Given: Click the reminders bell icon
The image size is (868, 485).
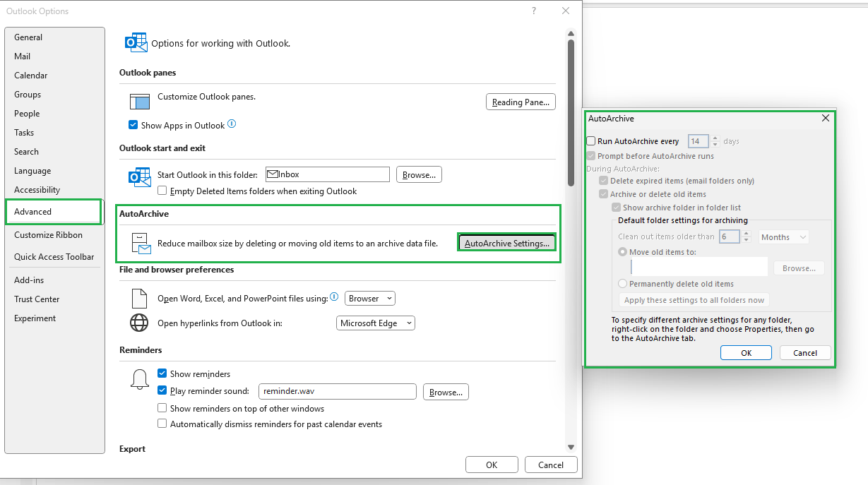Looking at the screenshot, I should click(x=139, y=379).
